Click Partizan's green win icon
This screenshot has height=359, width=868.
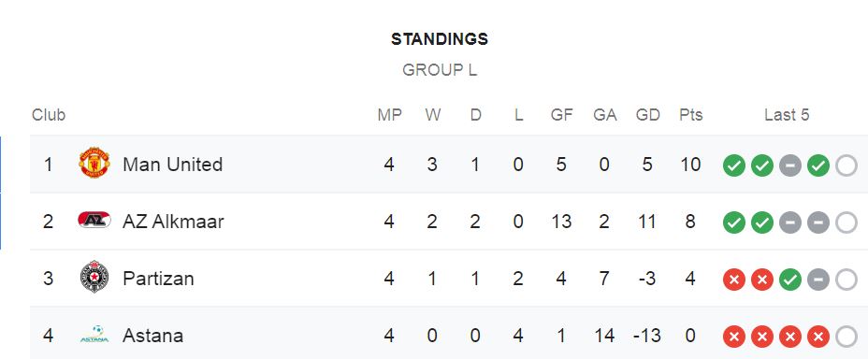pyautogui.click(x=790, y=279)
